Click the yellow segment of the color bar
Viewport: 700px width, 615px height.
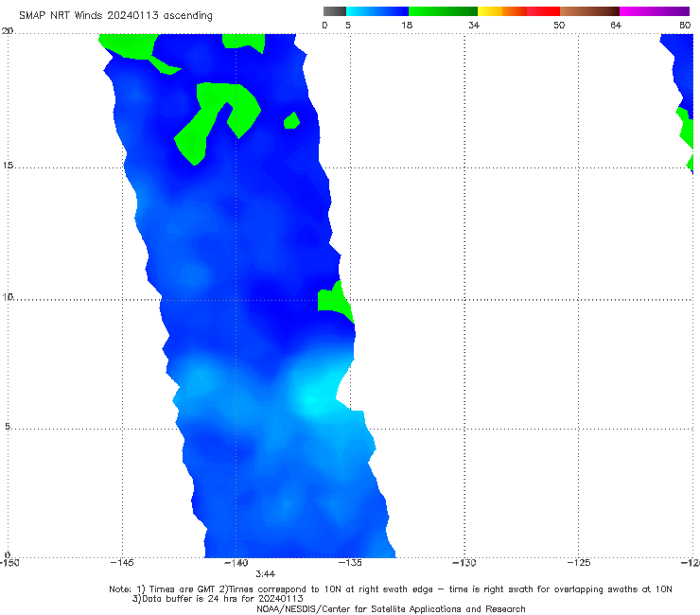coord(490,11)
